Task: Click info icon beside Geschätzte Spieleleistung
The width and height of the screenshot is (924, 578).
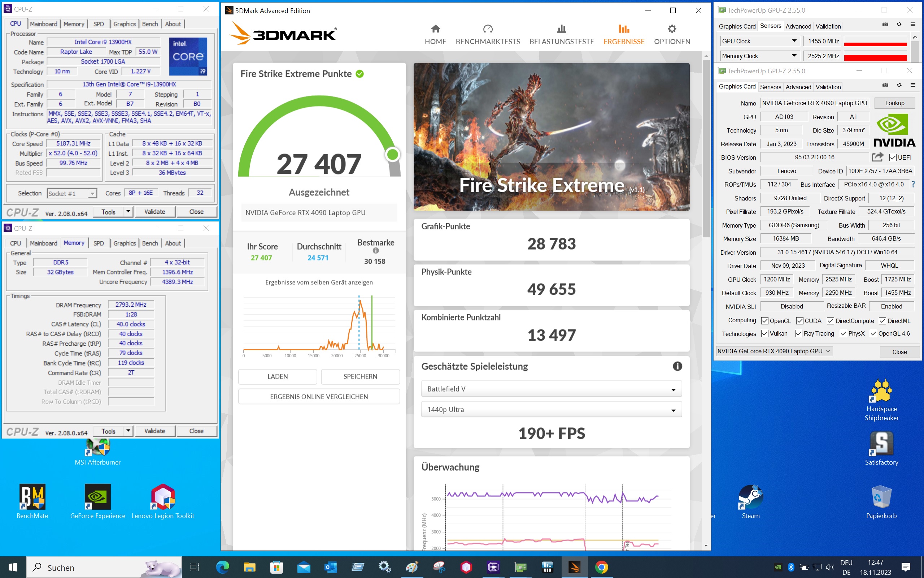Action: pyautogui.click(x=677, y=366)
